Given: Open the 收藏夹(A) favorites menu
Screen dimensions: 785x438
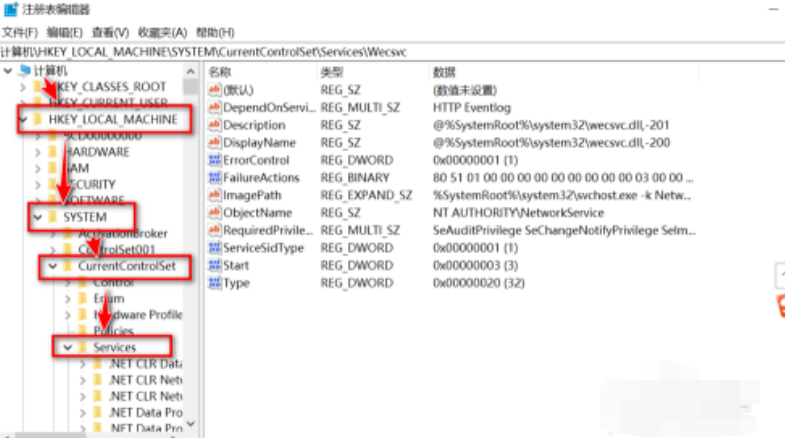Looking at the screenshot, I should click(x=164, y=32).
